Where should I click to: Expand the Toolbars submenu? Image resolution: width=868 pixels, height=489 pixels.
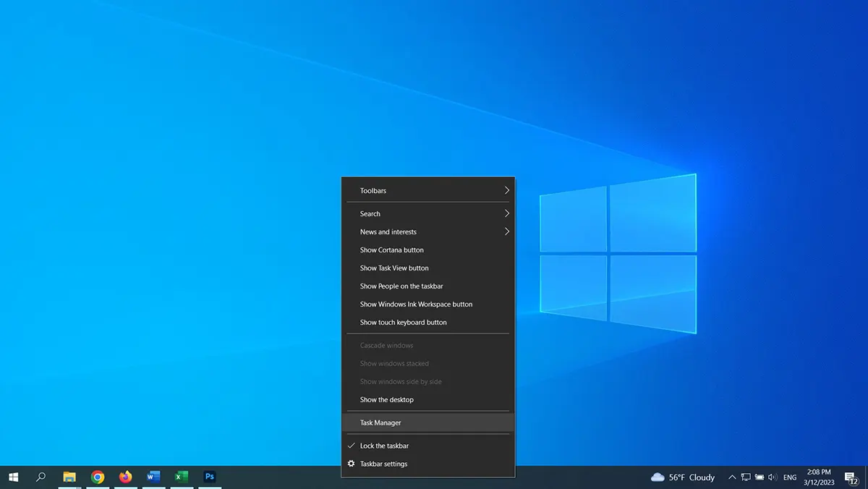tap(428, 191)
